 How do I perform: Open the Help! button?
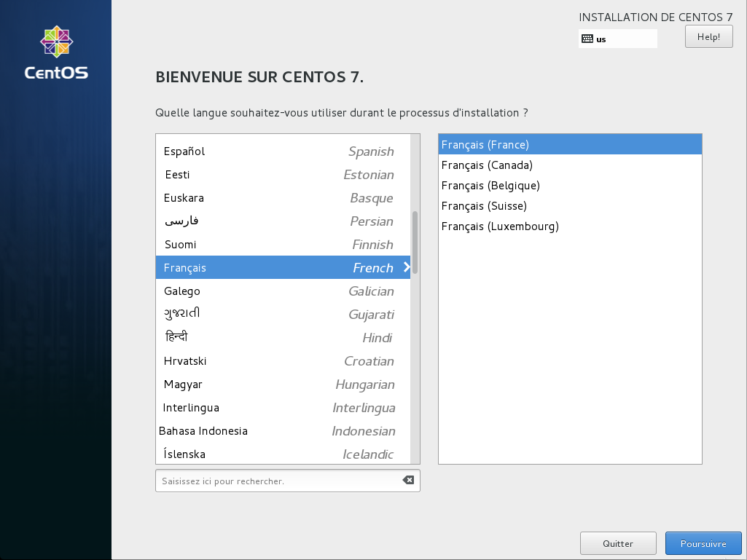pos(708,36)
